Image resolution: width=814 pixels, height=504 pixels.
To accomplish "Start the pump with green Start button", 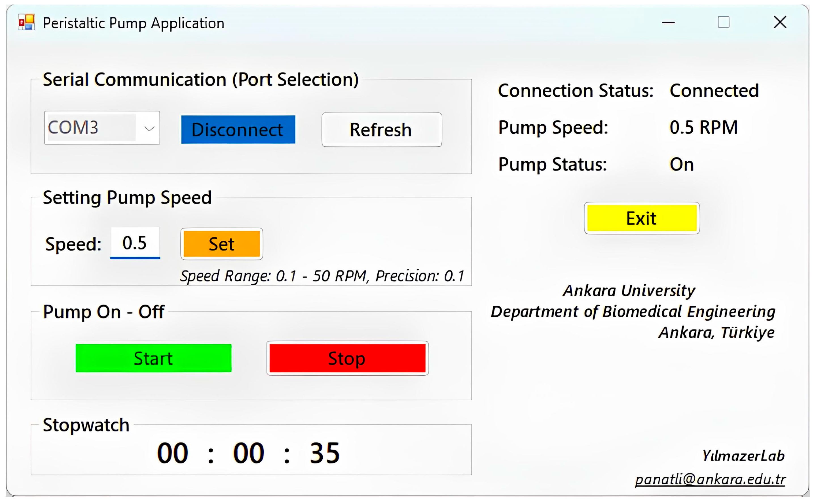I will tap(153, 358).
